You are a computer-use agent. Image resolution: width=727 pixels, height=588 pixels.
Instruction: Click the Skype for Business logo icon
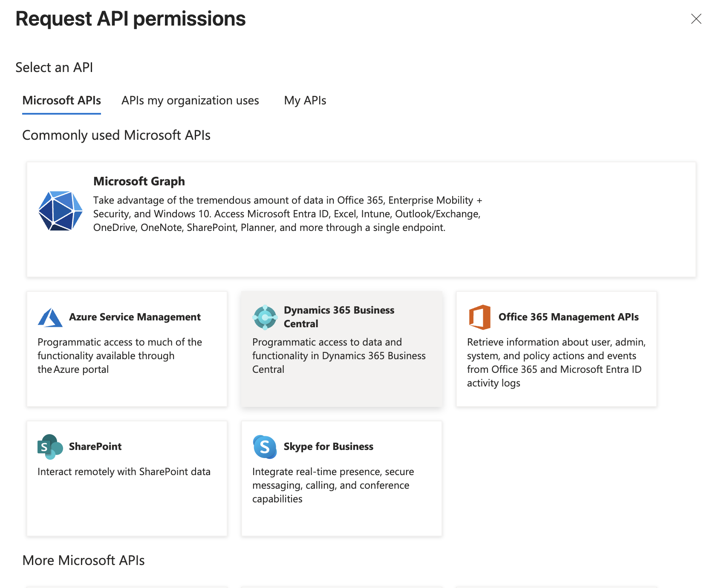265,447
